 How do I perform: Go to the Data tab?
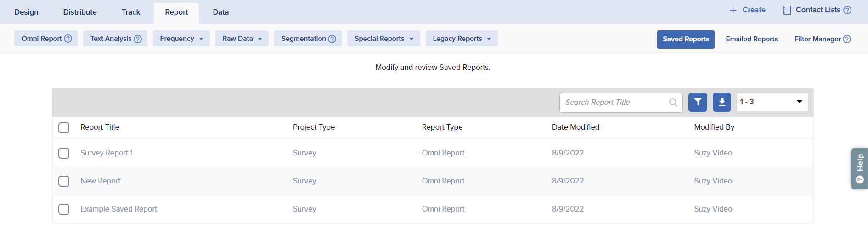[x=220, y=12]
